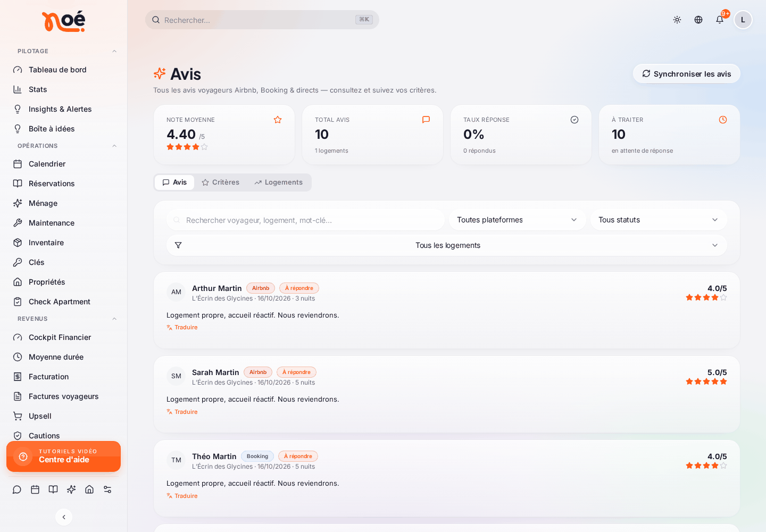Image resolution: width=766 pixels, height=532 pixels.
Task: Collapse the sidebar with the chevron button
Action: click(x=64, y=517)
